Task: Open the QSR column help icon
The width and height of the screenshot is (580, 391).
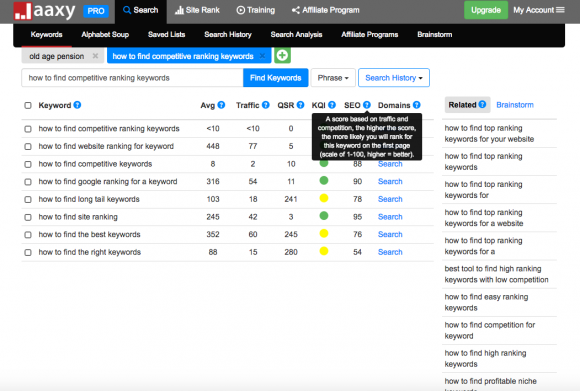Action: (x=300, y=105)
